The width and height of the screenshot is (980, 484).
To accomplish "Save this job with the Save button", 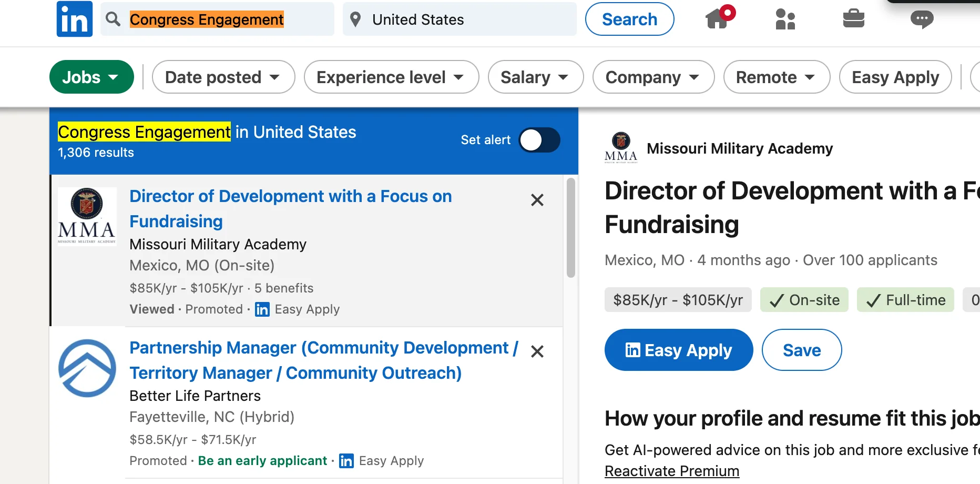I will pos(801,350).
